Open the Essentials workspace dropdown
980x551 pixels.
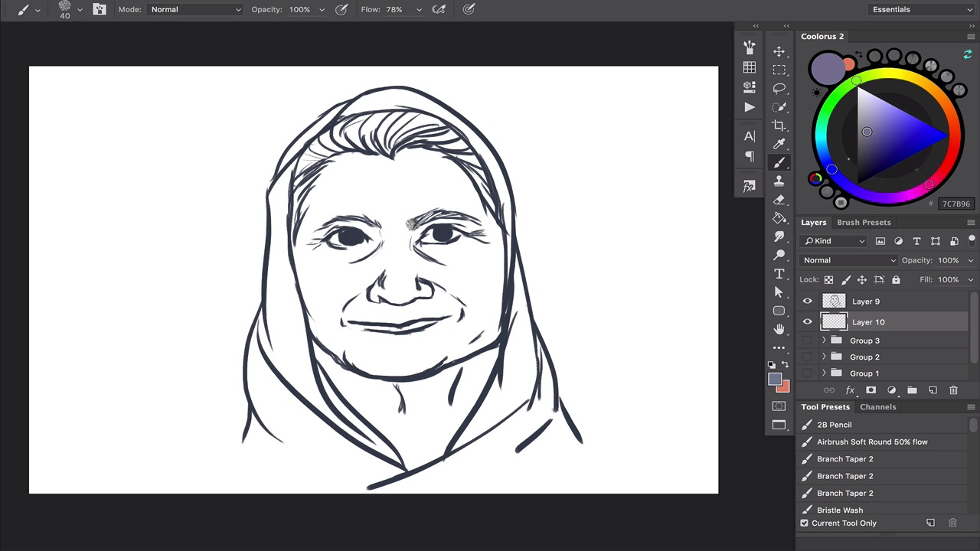pyautogui.click(x=922, y=9)
